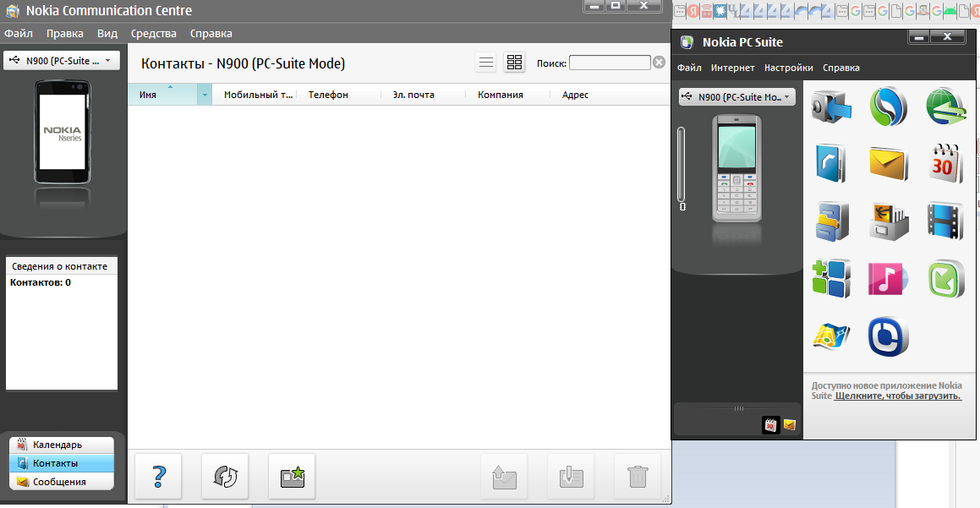Click the N900 phone image in Communication Centre
This screenshot has height=508, width=980.
coord(62,132)
